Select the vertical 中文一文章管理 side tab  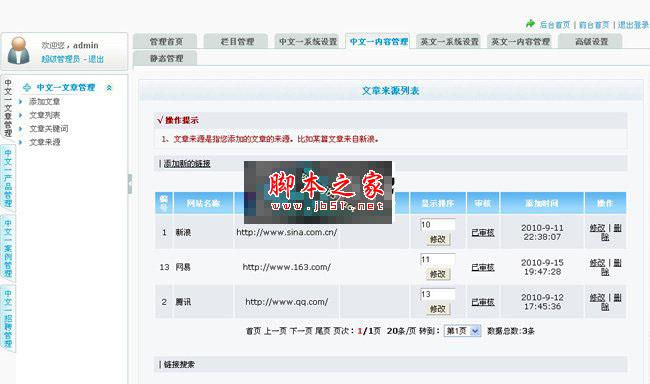tap(8, 108)
